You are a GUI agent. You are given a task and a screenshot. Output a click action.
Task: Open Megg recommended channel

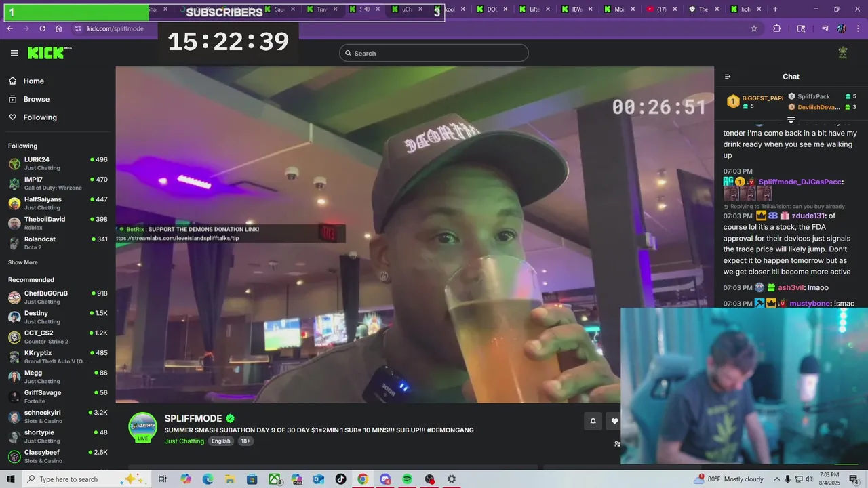(x=58, y=377)
